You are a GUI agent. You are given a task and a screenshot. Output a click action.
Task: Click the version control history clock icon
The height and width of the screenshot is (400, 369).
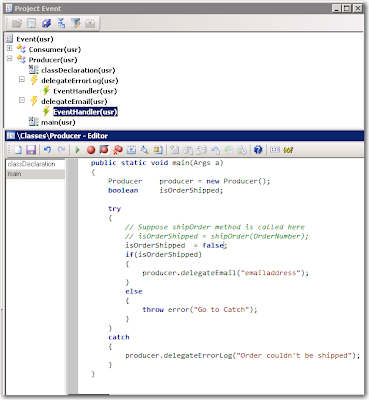coord(229,150)
